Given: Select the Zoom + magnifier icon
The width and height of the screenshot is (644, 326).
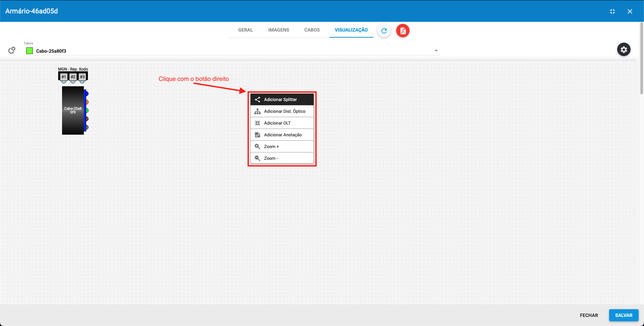Looking at the screenshot, I should coord(258,146).
